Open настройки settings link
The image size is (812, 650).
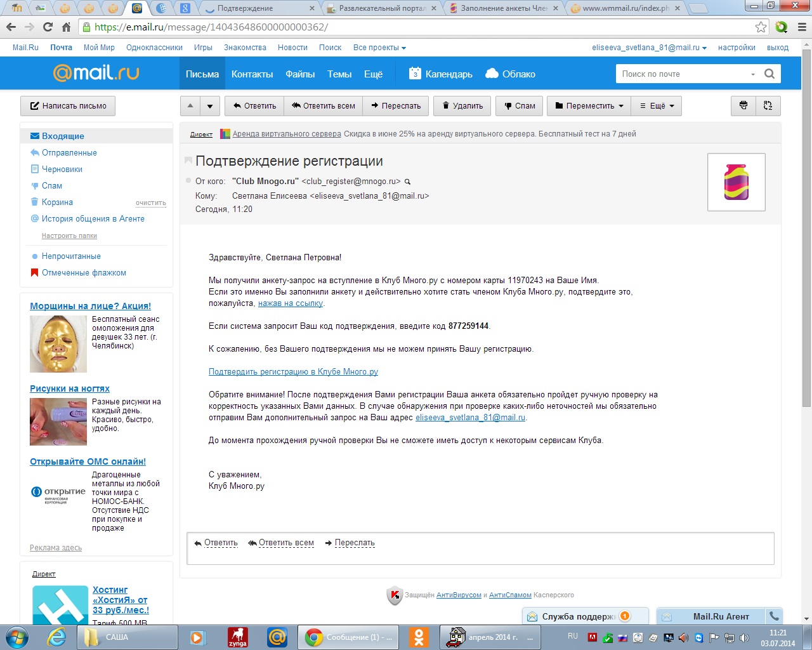point(737,48)
